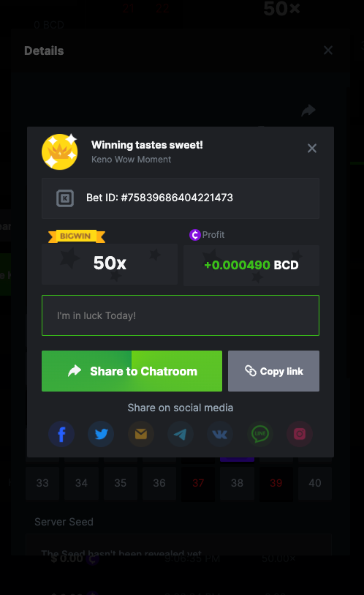Share win on Facebook

61,434
